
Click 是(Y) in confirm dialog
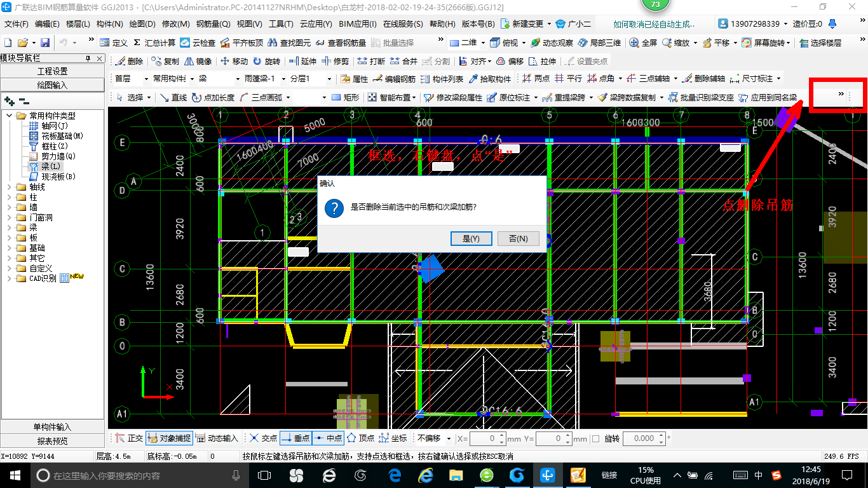pos(471,238)
